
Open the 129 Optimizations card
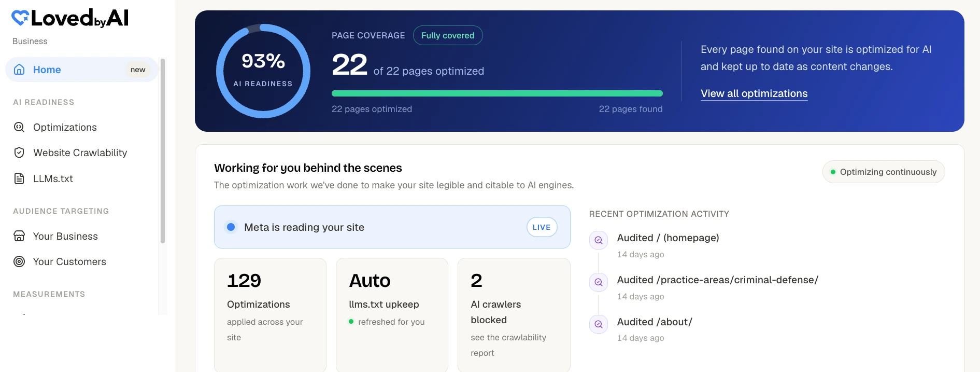click(270, 315)
